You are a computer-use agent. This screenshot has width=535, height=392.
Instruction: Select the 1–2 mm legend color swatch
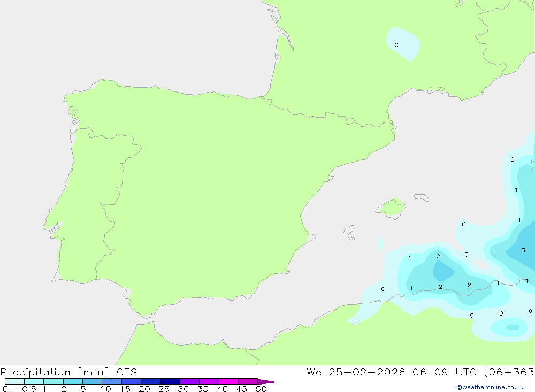[53, 381]
